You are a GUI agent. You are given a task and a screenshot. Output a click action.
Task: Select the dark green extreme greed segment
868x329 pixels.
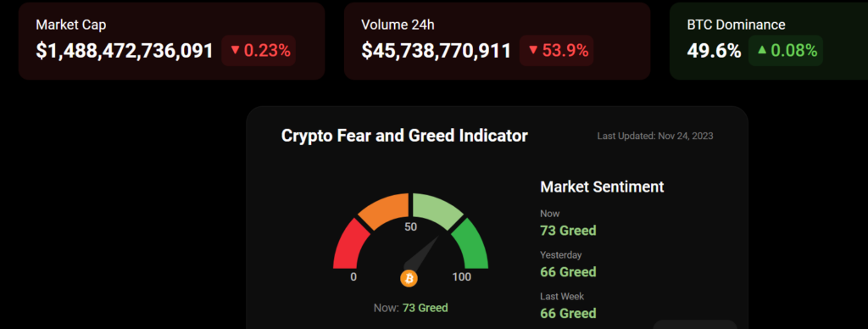coord(470,244)
